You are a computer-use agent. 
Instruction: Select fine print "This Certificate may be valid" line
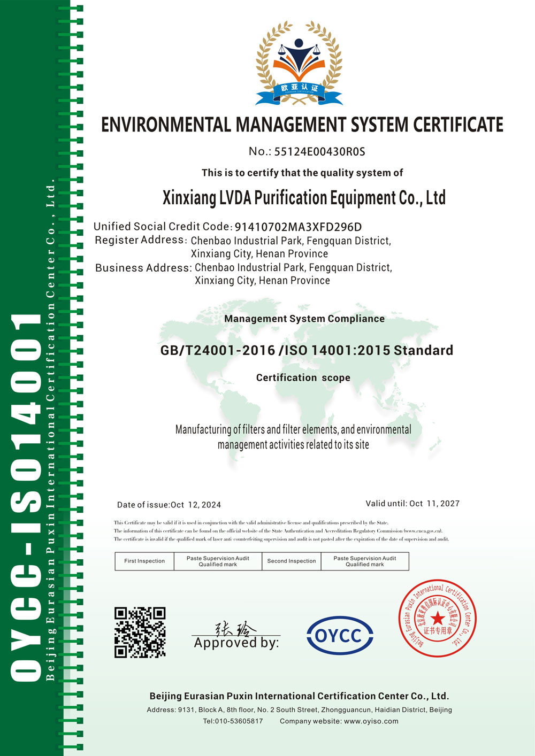tap(251, 523)
